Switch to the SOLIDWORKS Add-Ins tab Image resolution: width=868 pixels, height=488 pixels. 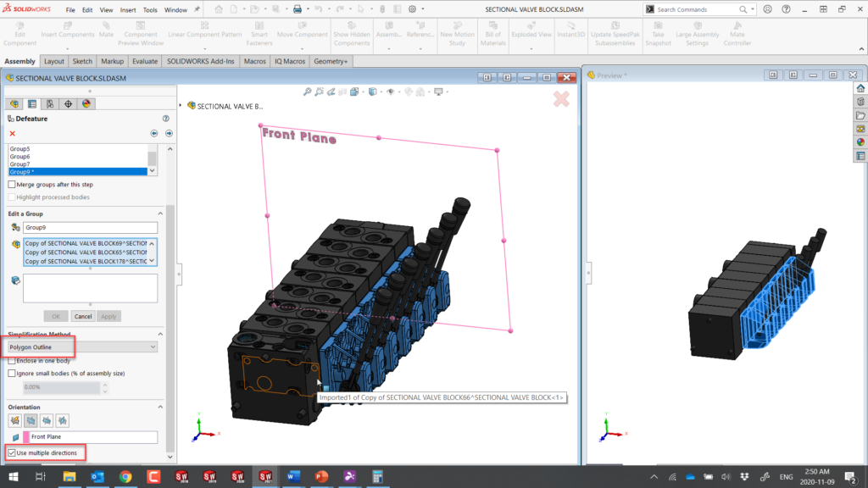(200, 61)
